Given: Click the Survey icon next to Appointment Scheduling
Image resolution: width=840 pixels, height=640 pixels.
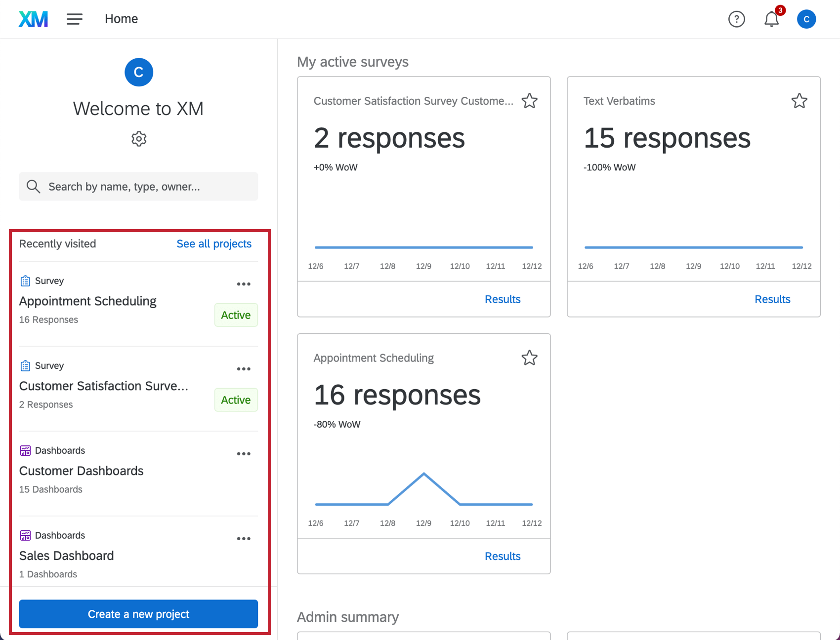Looking at the screenshot, I should pos(25,280).
